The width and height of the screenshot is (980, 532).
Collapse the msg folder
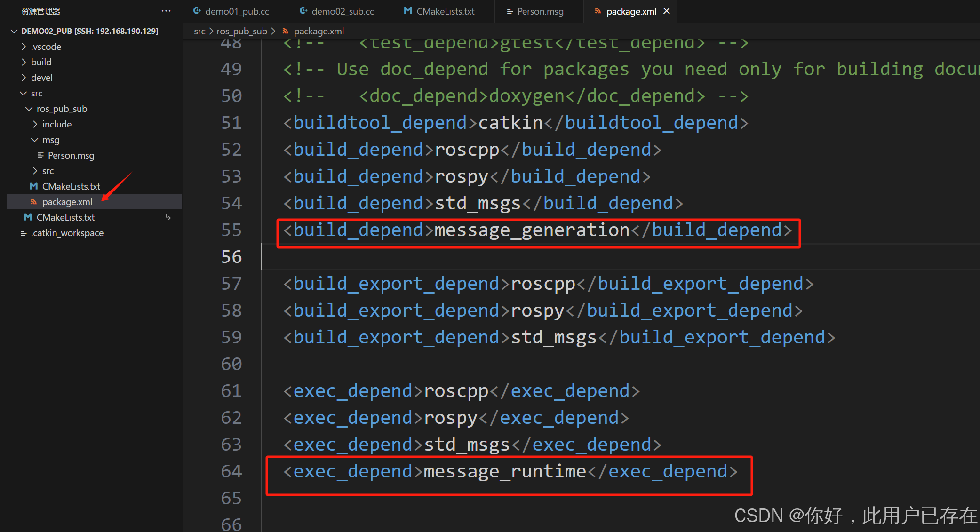[34, 139]
